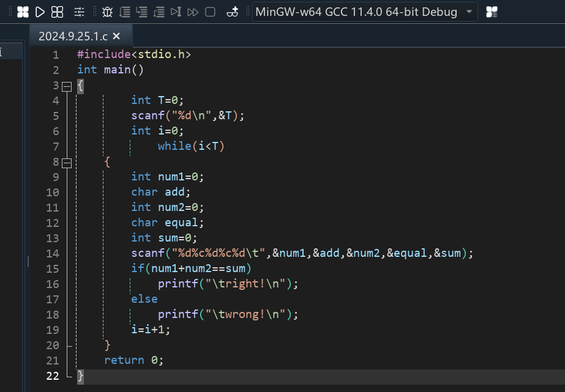The height and width of the screenshot is (392, 565).
Task: Open the MinGW-w64 GCC compiler set dropdown
Action: pyautogui.click(x=365, y=12)
